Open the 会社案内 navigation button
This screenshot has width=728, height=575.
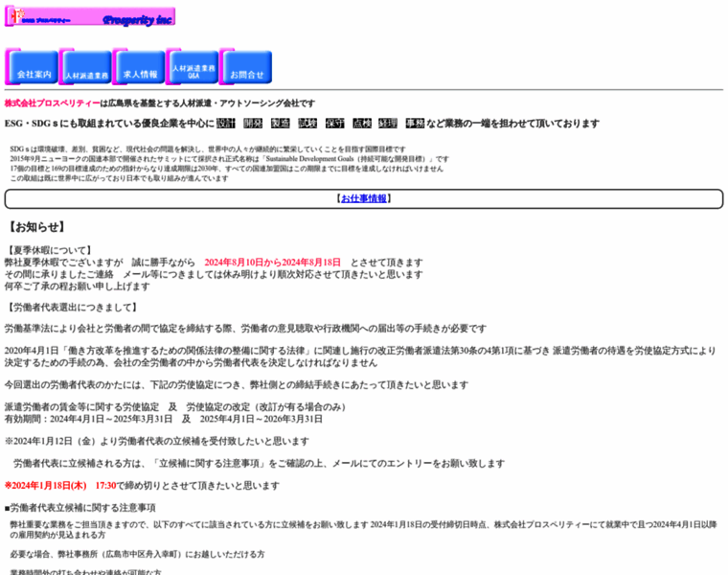pyautogui.click(x=32, y=66)
